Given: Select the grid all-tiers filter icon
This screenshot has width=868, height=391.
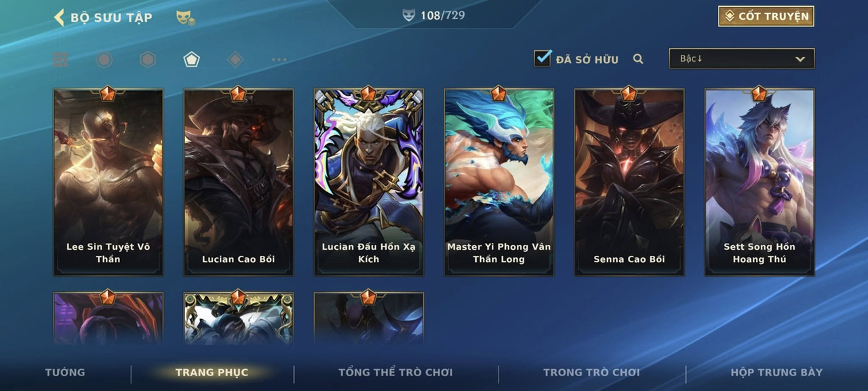Looking at the screenshot, I should (60, 60).
